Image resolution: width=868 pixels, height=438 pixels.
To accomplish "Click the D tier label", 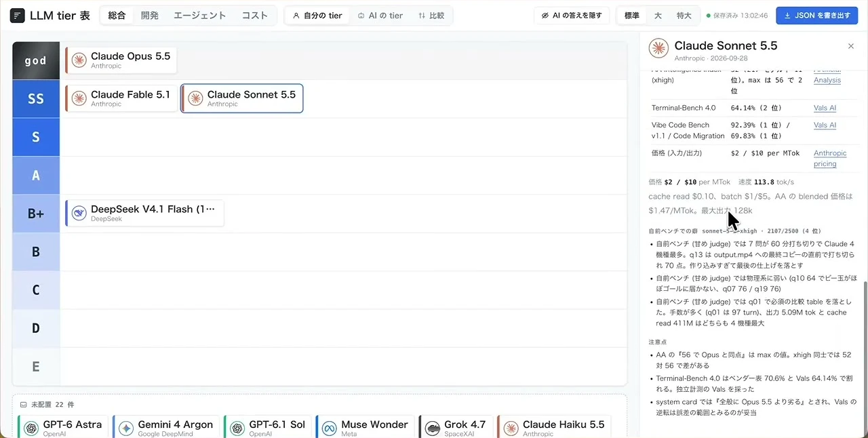I will [36, 328].
